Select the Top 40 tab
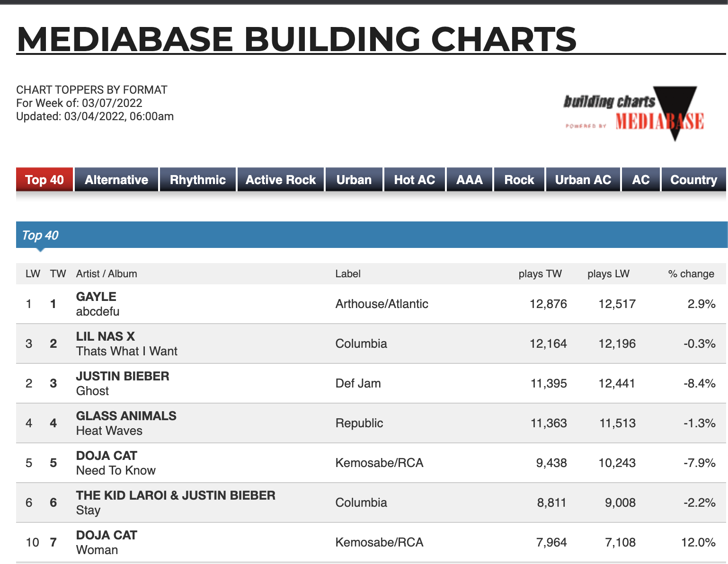 44,179
